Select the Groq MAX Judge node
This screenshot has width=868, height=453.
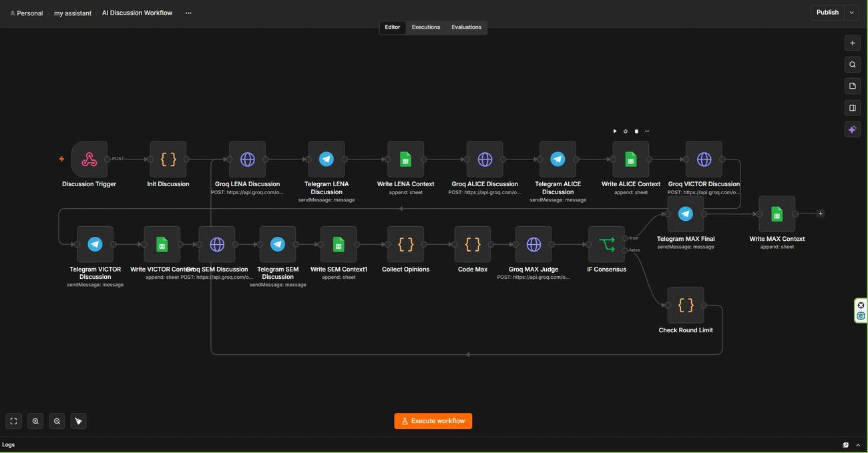pyautogui.click(x=533, y=244)
